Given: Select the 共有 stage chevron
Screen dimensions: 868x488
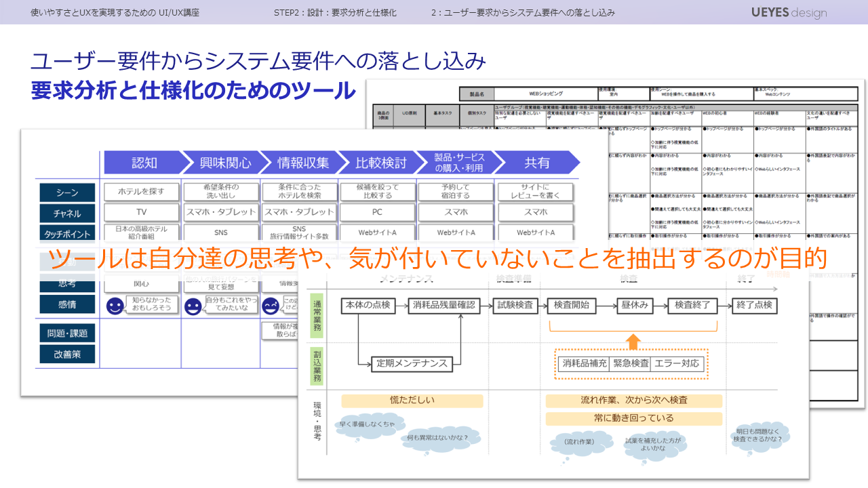Looking at the screenshot, I should click(x=536, y=163).
